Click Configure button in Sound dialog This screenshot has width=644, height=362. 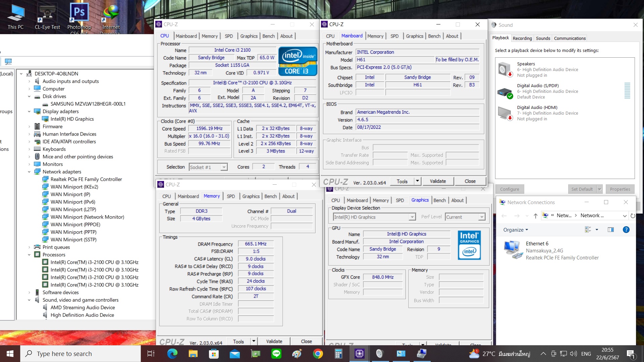pyautogui.click(x=509, y=189)
